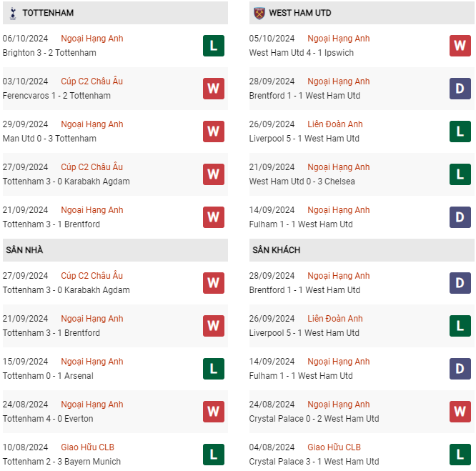Click the W badge for West Ham 4-1 Ipswich
The height and width of the screenshot is (471, 476).
460,46
